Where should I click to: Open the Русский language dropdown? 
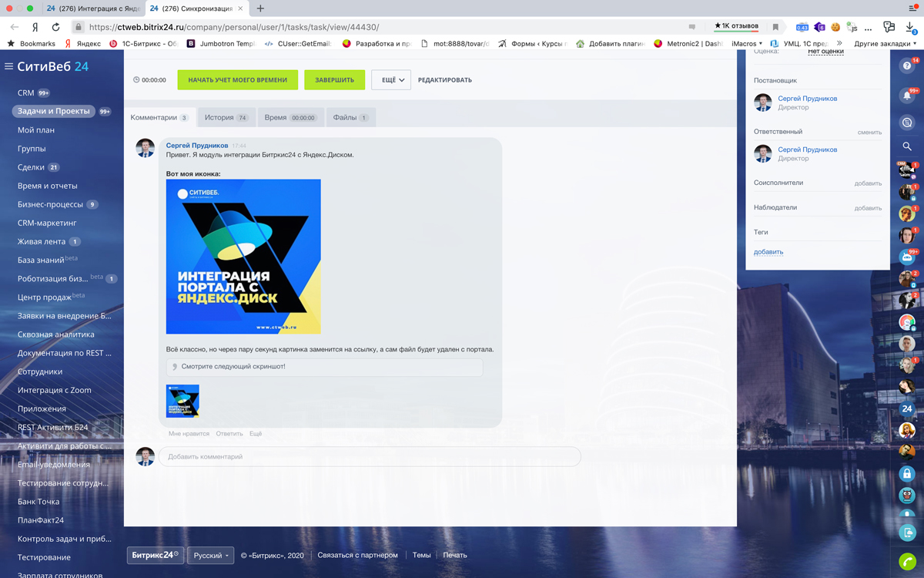[211, 555]
